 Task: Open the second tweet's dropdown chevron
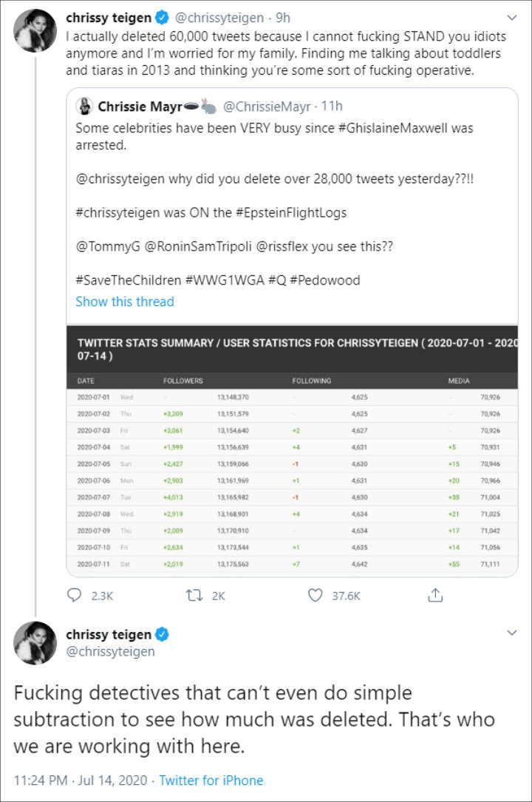[512, 633]
